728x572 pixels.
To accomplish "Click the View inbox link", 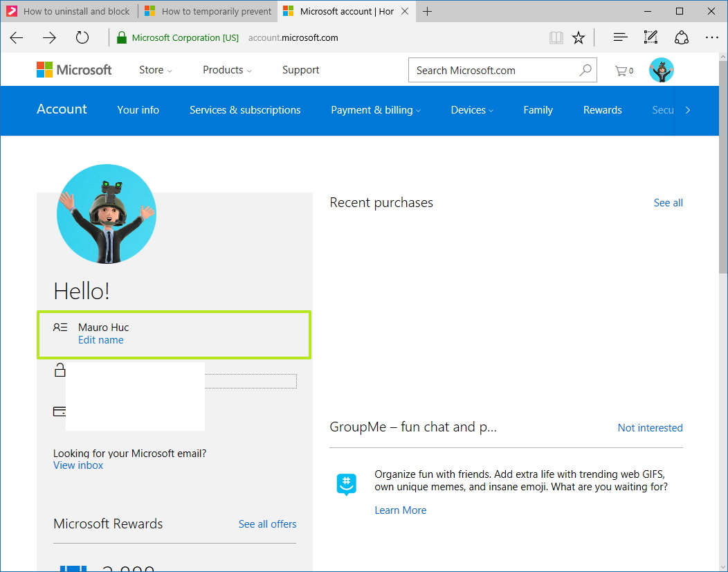I will pyautogui.click(x=78, y=465).
